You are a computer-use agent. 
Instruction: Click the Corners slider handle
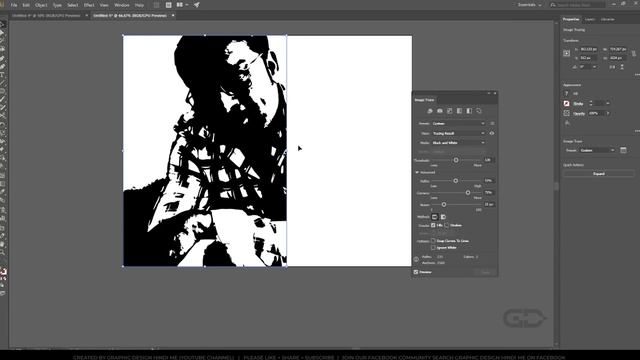tap(468, 192)
